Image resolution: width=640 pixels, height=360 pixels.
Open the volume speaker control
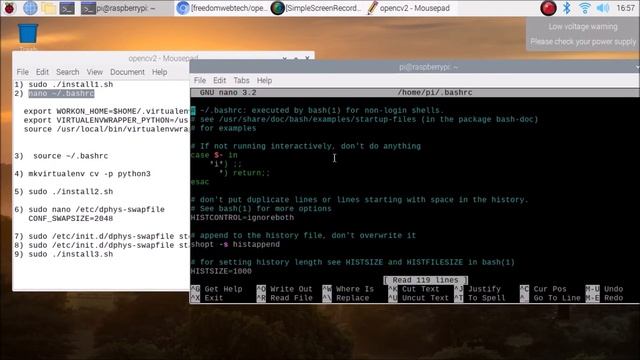[602, 8]
